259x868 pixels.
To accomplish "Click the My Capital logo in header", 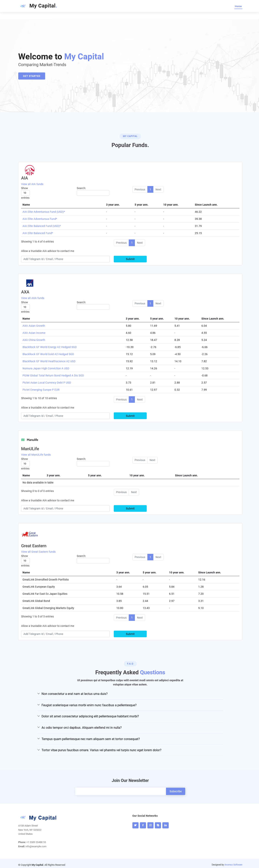I will [x=38, y=6].
